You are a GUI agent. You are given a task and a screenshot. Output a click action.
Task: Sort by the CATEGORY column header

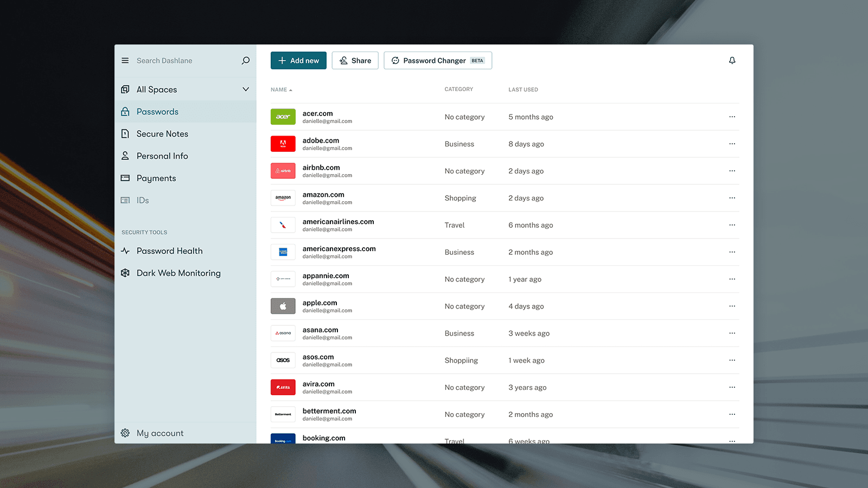tap(459, 89)
